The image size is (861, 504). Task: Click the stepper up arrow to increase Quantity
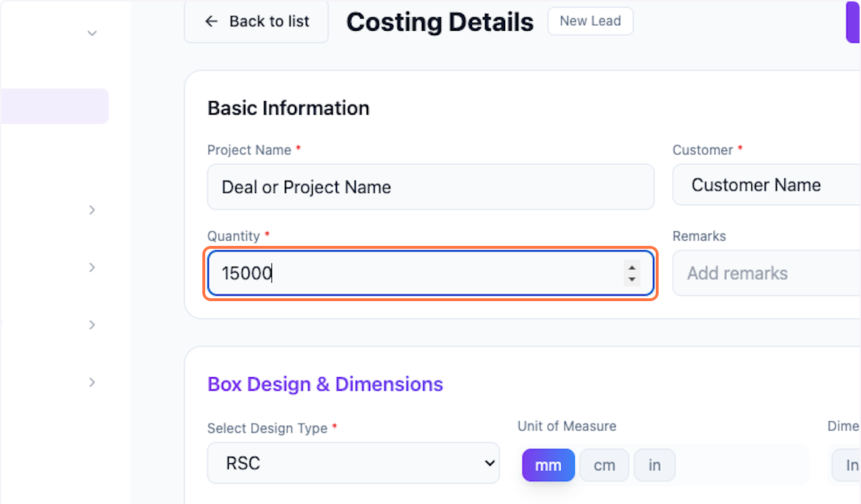[631, 268]
